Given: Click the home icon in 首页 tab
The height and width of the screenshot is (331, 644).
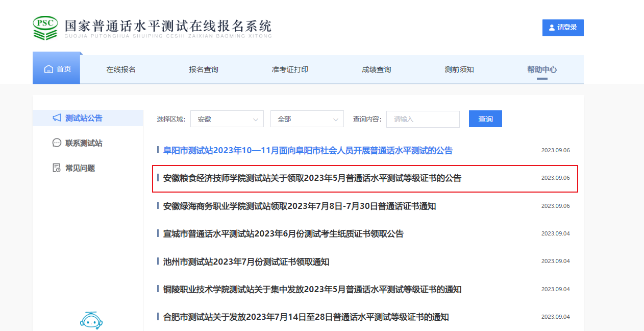Looking at the screenshot, I should [48, 69].
